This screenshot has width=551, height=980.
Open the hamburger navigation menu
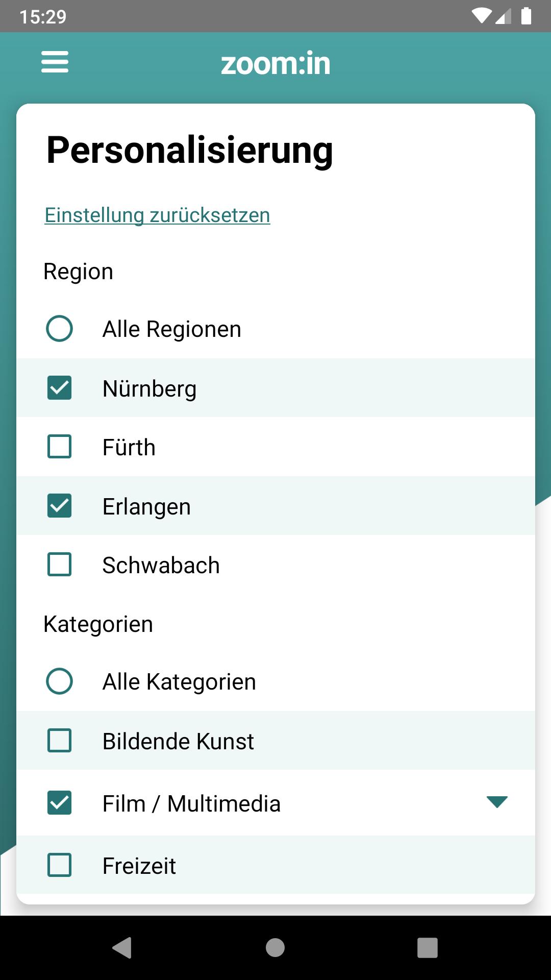[55, 62]
